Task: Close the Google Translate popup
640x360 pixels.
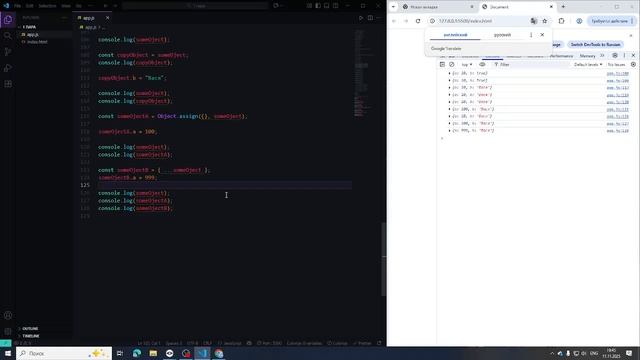Action: coord(542,35)
